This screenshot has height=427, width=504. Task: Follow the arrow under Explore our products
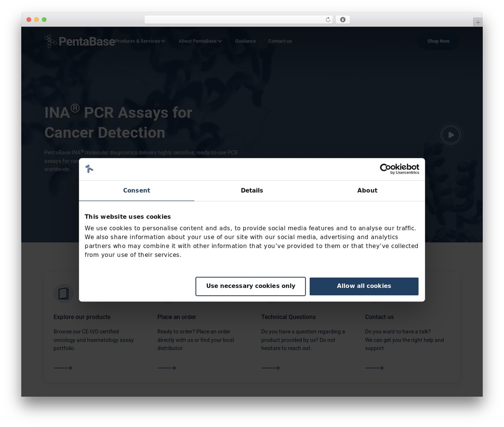pyautogui.click(x=63, y=368)
